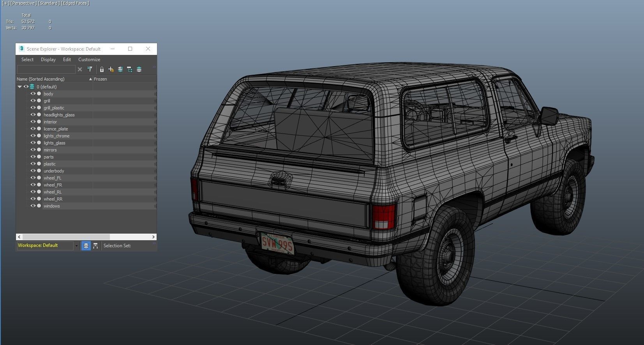This screenshot has height=345, width=644.
Task: Open the Workspace: Default dropdown arrow
Action: click(76, 246)
